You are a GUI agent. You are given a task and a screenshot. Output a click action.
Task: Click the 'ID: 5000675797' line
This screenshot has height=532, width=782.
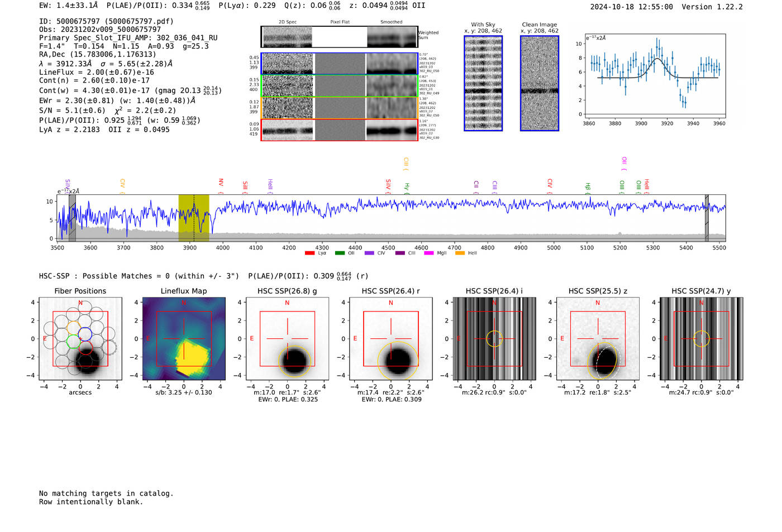click(x=106, y=21)
